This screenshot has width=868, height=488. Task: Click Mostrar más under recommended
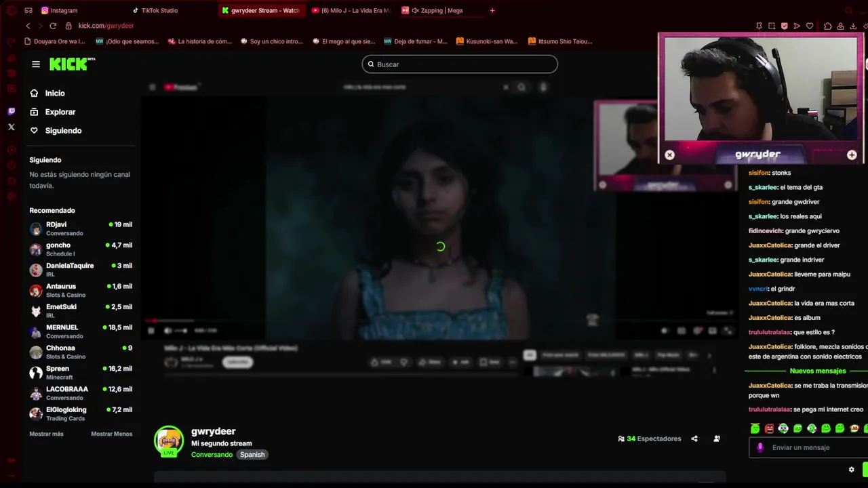tap(46, 434)
